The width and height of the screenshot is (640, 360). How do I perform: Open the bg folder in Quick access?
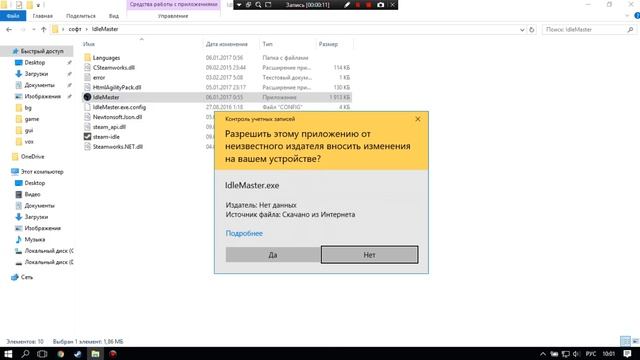click(28, 108)
